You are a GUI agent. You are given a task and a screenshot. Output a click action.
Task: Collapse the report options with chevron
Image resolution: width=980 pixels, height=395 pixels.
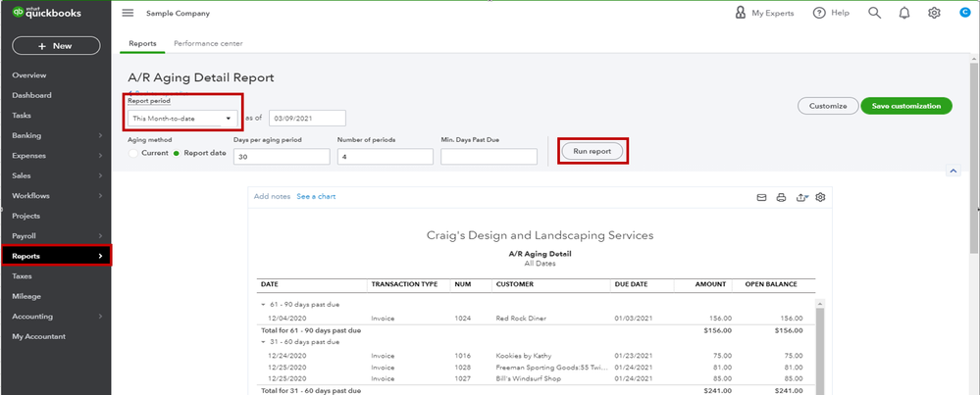click(x=954, y=171)
